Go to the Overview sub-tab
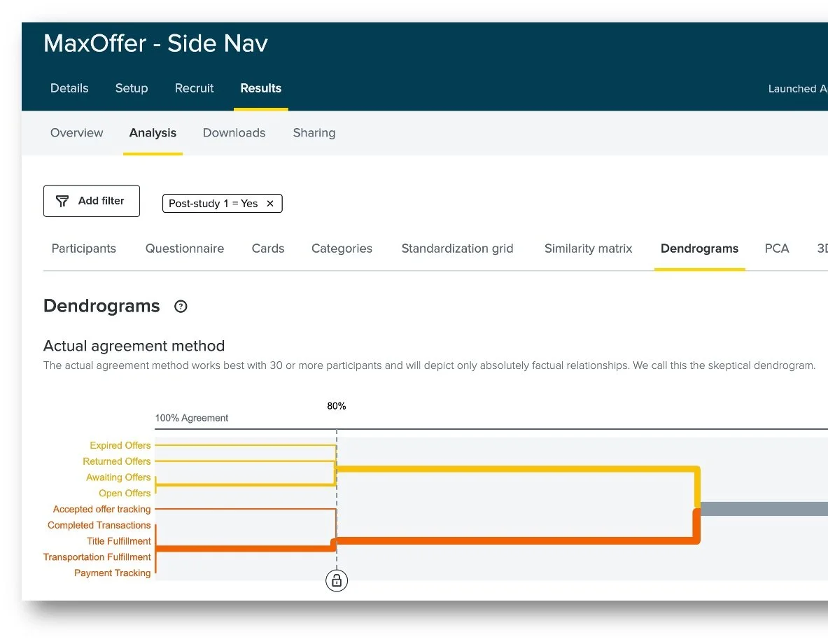Screen dimensions: 828x644 (76, 132)
